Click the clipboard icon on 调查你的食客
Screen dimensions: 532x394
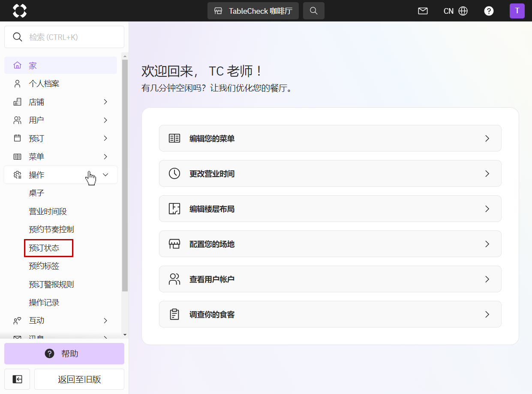174,314
